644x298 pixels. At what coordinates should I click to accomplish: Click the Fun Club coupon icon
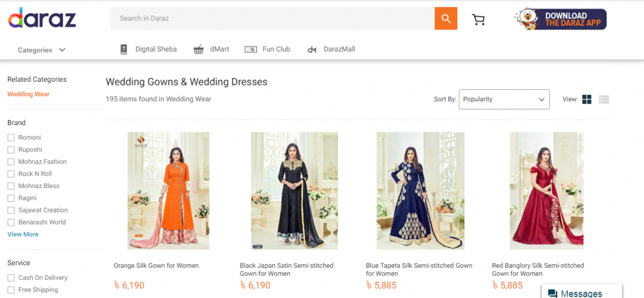pos(250,49)
